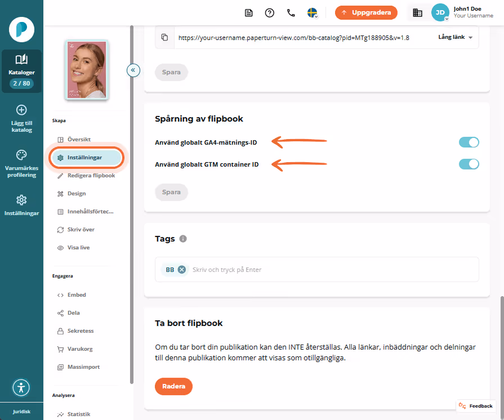Open Sekretess privacy item
504x420 pixels.
click(75, 330)
